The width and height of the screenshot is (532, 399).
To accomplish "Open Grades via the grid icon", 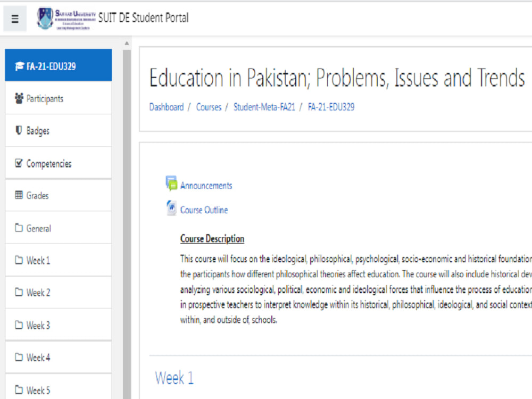I will tap(19, 195).
